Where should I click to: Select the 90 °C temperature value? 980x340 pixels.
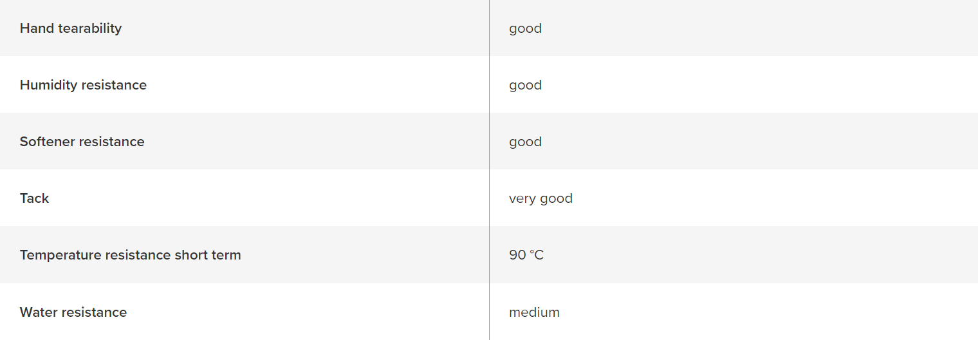pos(526,255)
